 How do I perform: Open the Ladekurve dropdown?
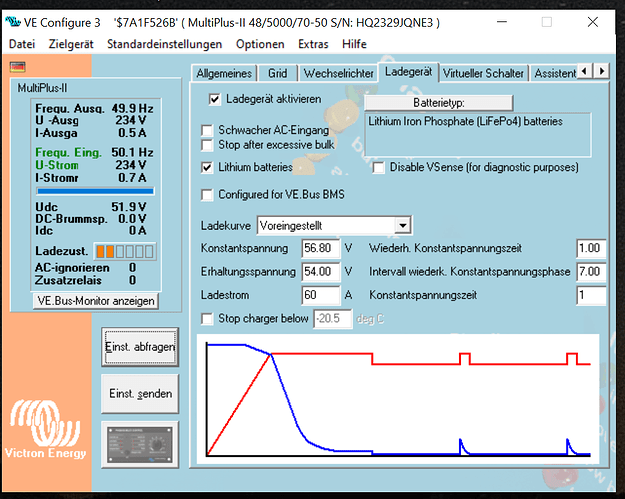(403, 226)
